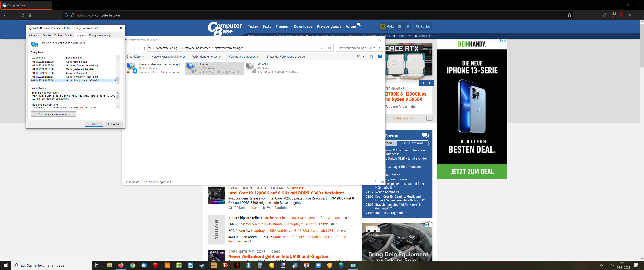Refresh the Netzwerkverbindungen folder view
644x270 pixels.
tap(329, 48)
